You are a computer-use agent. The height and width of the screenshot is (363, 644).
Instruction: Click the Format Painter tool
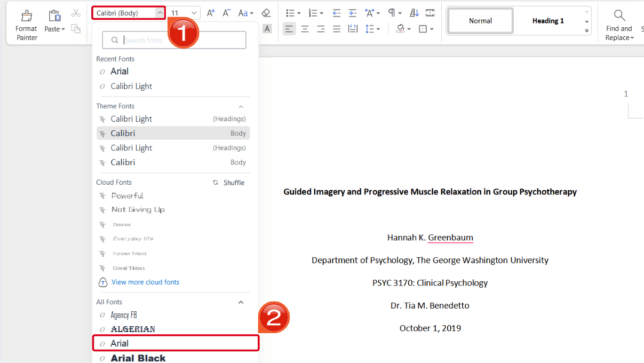tap(26, 25)
